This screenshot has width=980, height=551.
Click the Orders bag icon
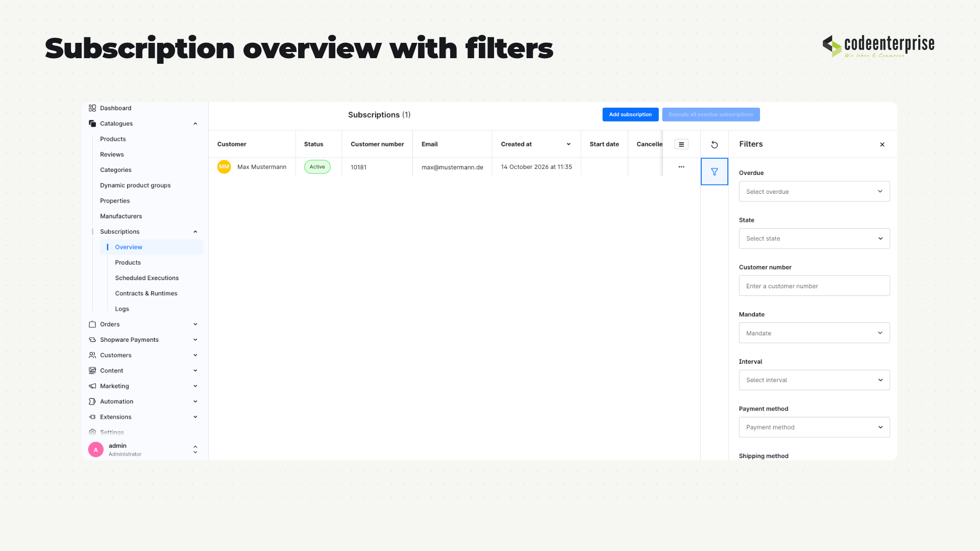pyautogui.click(x=92, y=324)
